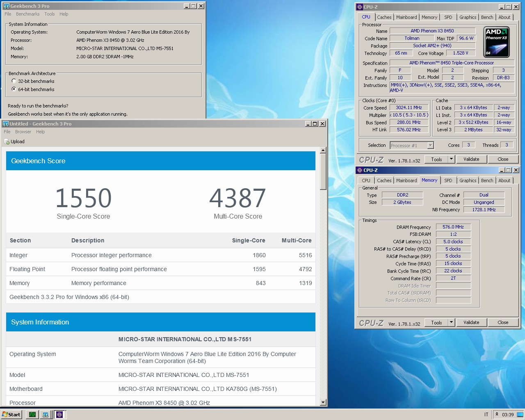525x420 pixels.
Task: Click Geekbench 3 Pro title bar icon
Action: (6, 6)
